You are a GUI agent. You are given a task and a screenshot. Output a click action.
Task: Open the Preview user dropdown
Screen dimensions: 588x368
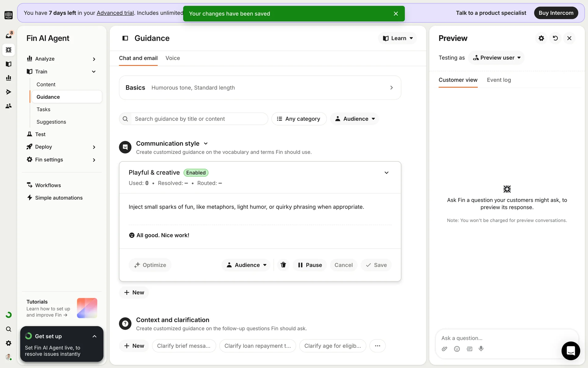pos(496,58)
